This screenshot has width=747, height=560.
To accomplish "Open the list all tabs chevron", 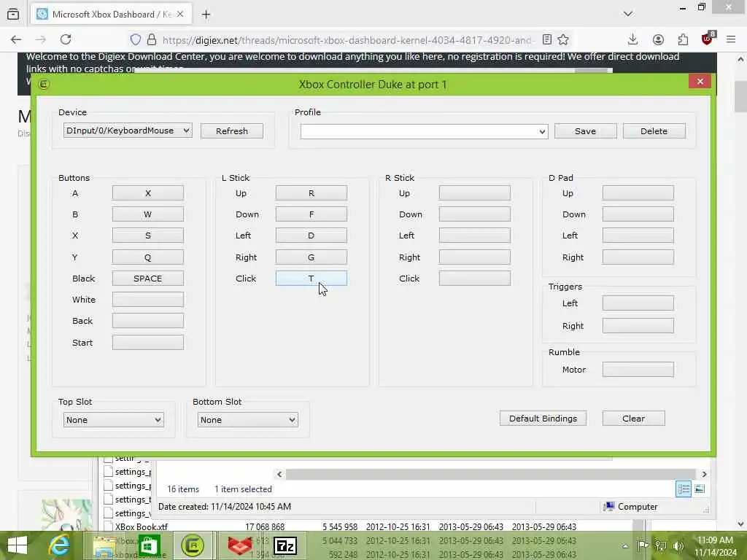I will pyautogui.click(x=628, y=14).
